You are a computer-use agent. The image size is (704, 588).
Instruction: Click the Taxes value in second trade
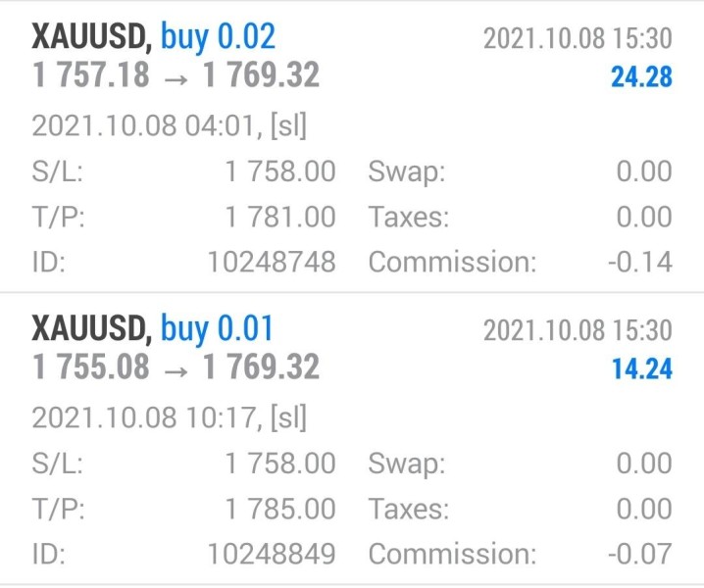[644, 509]
